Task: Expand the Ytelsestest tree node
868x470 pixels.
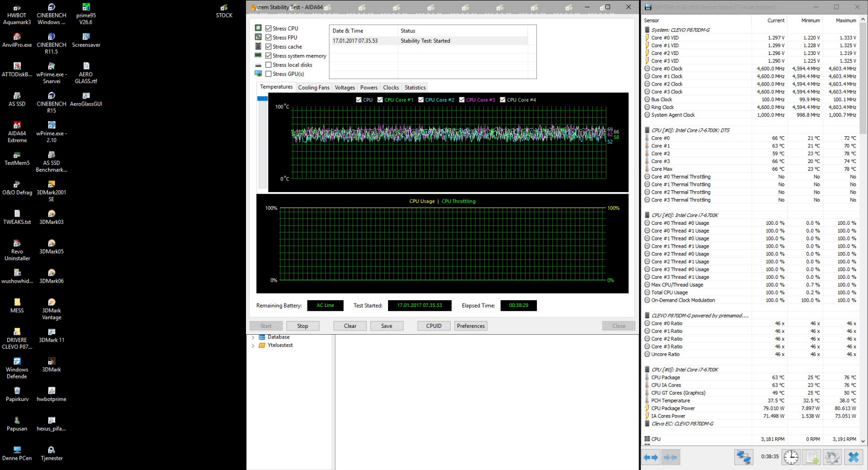Action: [x=253, y=345]
